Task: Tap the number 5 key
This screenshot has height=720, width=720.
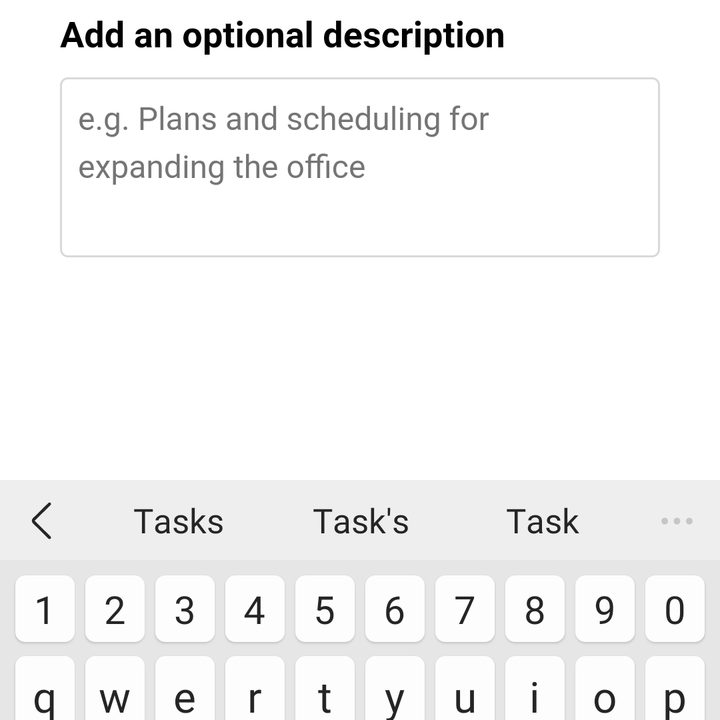Action: click(325, 609)
